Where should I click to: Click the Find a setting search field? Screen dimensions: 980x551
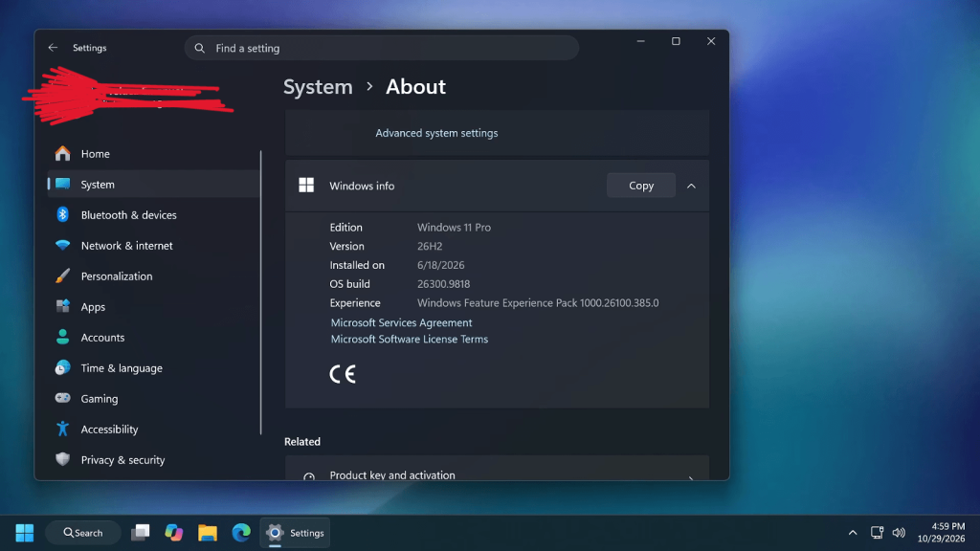[381, 48]
